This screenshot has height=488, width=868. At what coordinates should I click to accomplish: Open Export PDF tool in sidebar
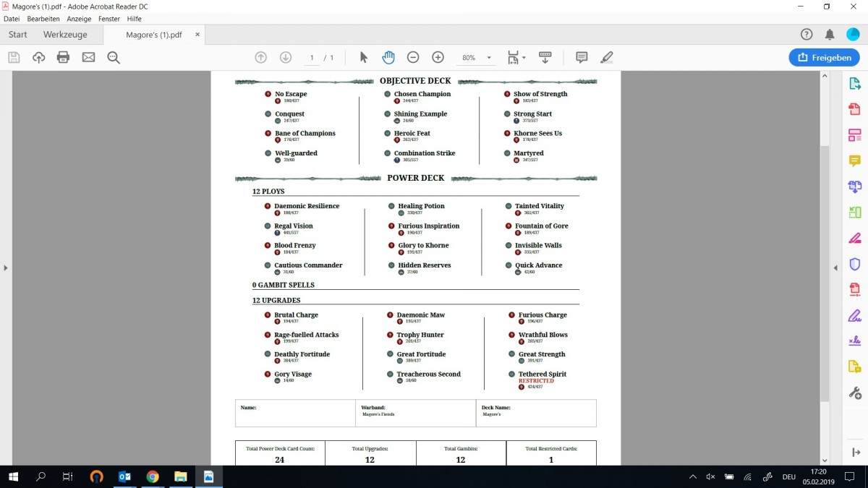point(855,84)
